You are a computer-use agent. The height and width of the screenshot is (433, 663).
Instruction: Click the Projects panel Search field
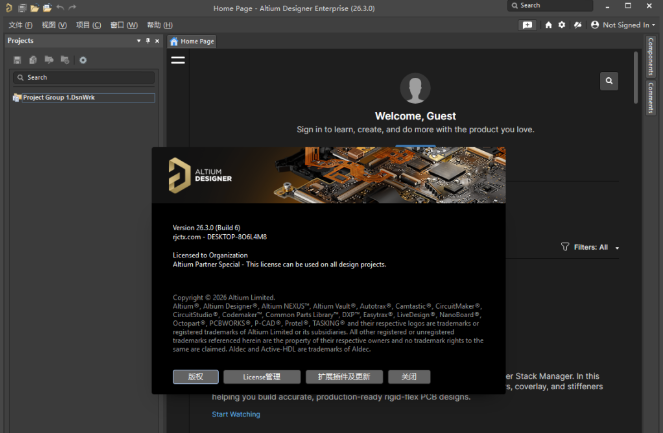coord(83,77)
